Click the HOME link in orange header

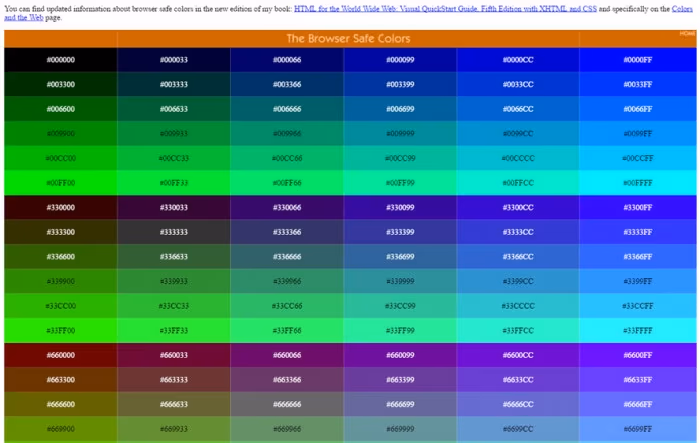[x=687, y=33]
